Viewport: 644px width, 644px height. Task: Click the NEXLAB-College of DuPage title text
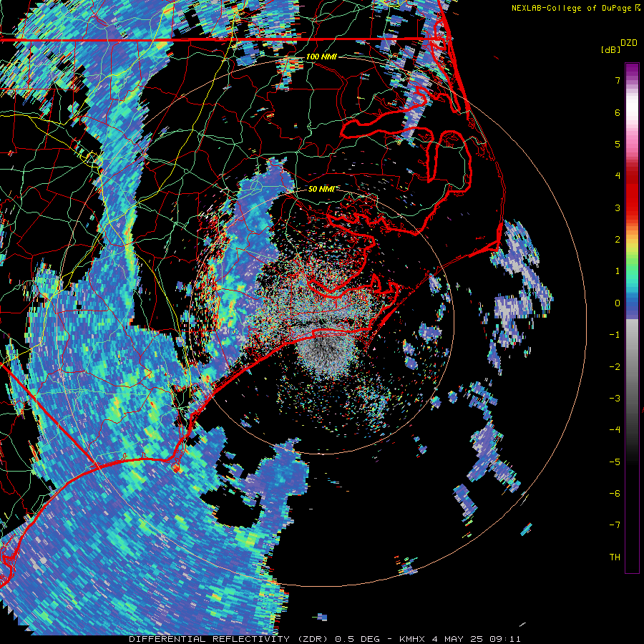[571, 8]
